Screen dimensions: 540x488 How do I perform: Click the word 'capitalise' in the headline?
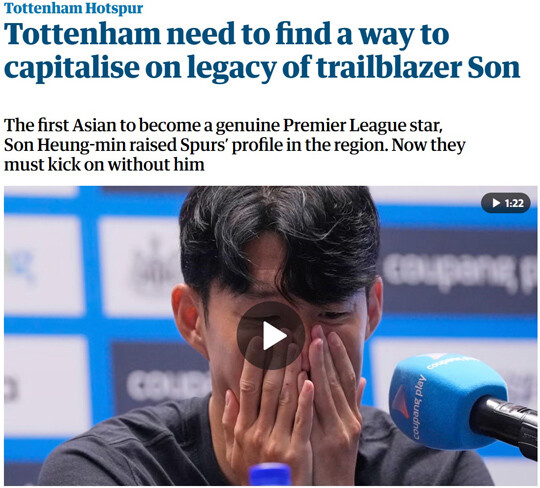[72, 68]
